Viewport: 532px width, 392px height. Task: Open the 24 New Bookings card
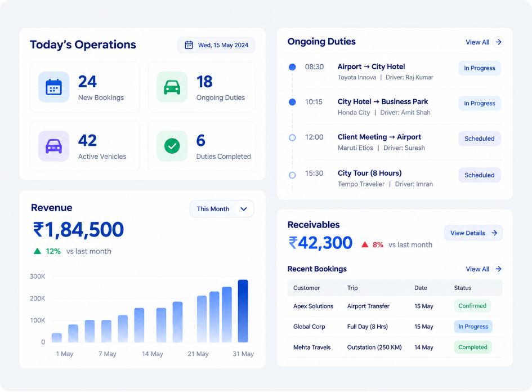[85, 87]
